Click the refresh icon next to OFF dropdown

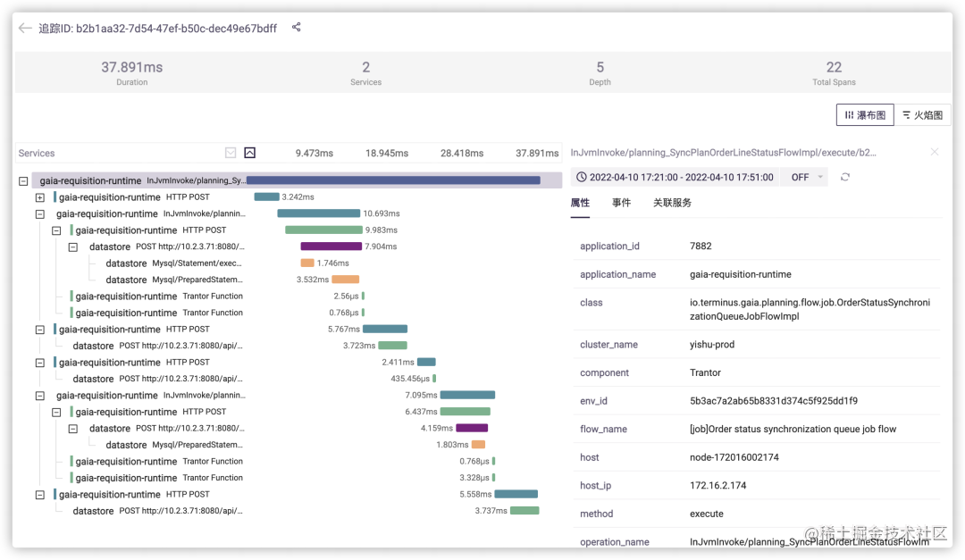(845, 177)
